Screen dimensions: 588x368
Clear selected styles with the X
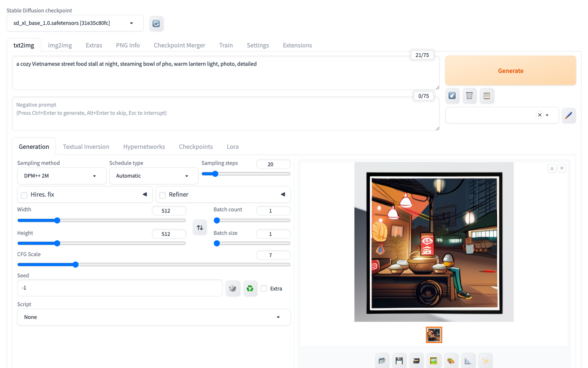coord(540,115)
